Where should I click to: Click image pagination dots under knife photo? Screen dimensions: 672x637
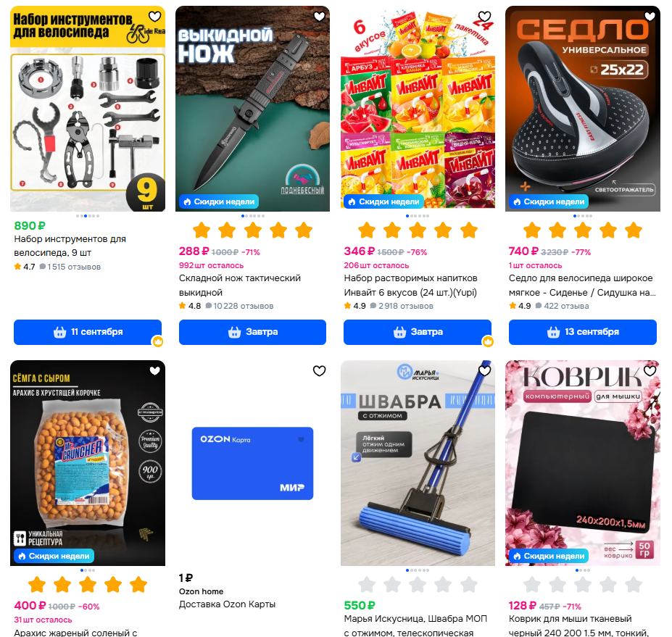[253, 216]
